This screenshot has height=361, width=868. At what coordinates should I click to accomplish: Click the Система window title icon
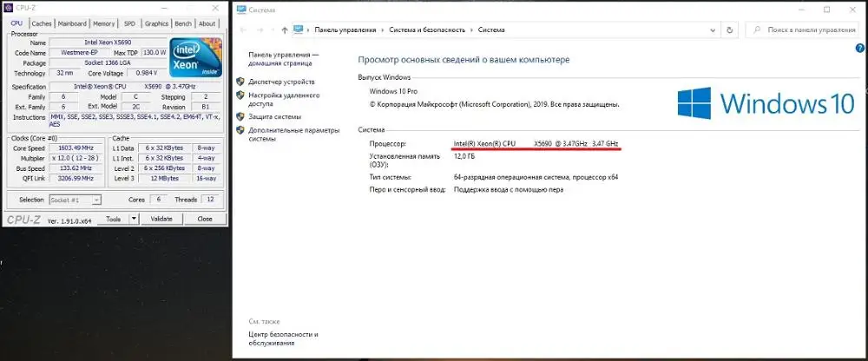click(x=241, y=10)
